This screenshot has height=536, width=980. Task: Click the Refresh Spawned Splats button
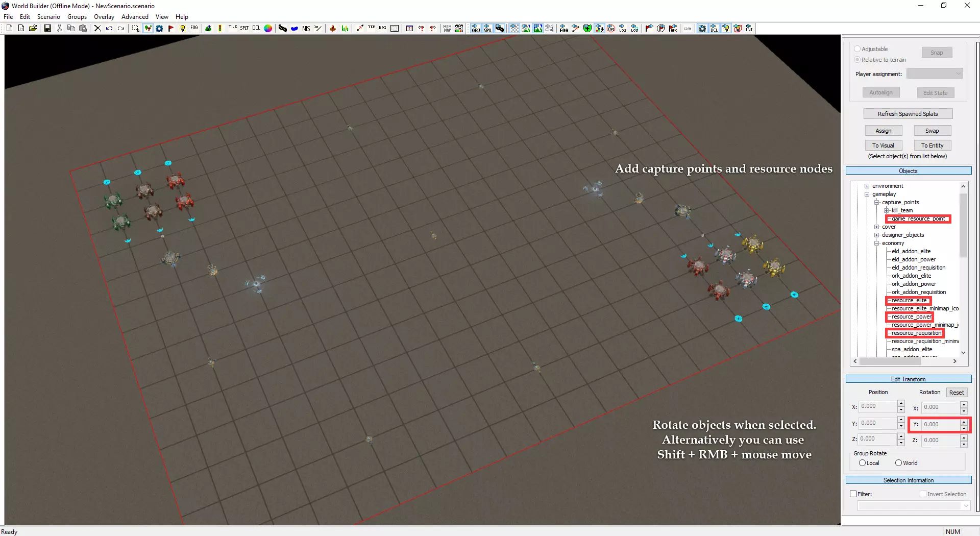(x=908, y=114)
